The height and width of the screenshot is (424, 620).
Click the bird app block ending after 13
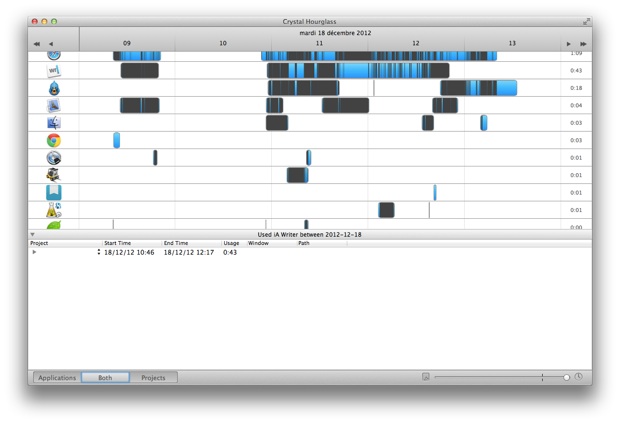point(478,88)
